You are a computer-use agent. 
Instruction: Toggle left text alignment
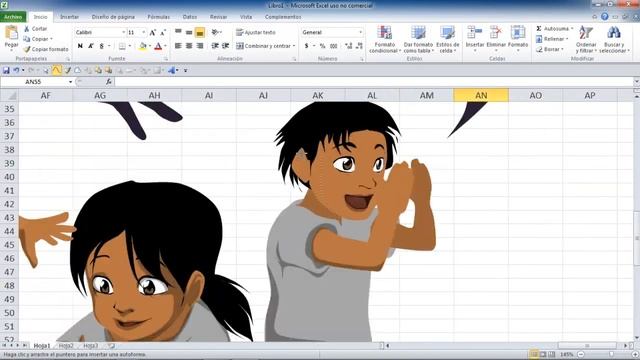pos(178,46)
